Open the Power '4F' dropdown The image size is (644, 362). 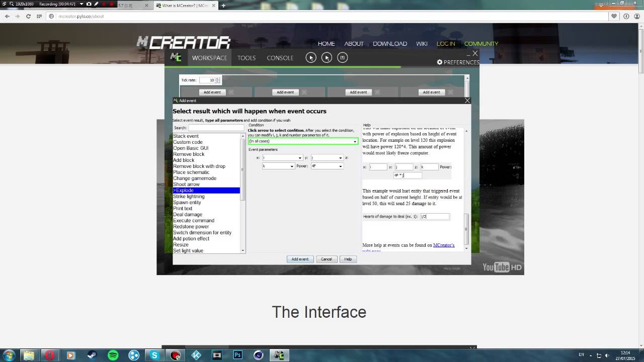coord(341,166)
